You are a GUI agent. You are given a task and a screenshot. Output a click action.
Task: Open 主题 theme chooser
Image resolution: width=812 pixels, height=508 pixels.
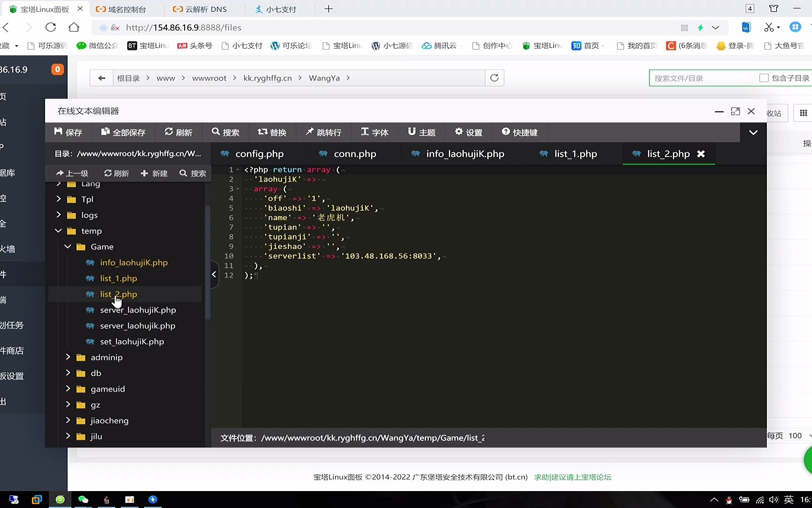pos(422,132)
